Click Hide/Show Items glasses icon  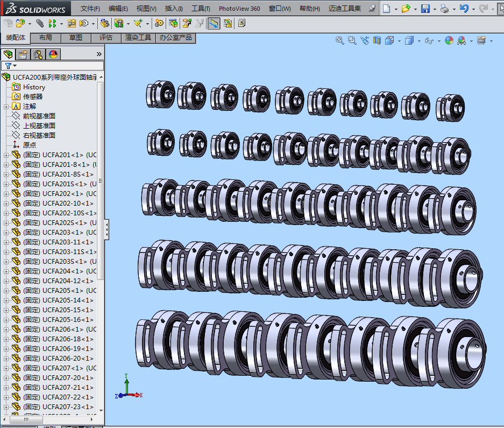(x=429, y=40)
